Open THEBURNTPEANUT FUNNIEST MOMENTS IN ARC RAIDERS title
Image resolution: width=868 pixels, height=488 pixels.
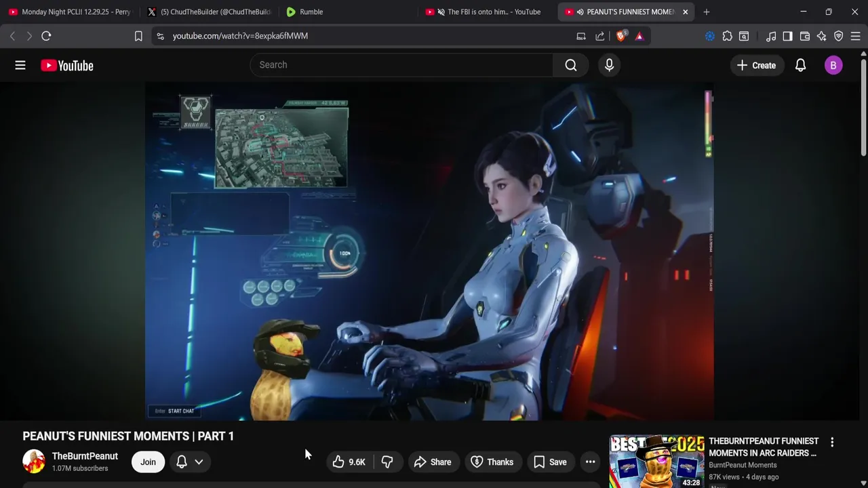(764, 447)
